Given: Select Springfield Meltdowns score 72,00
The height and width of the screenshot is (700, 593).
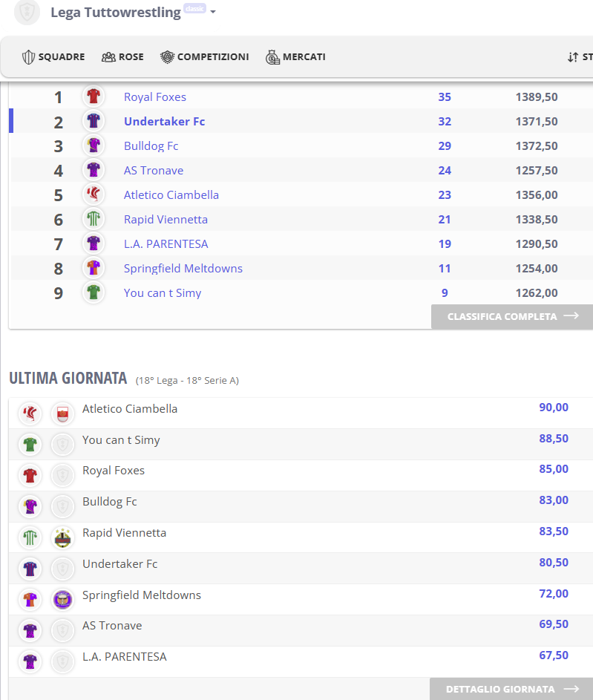Looking at the screenshot, I should coord(554,594).
